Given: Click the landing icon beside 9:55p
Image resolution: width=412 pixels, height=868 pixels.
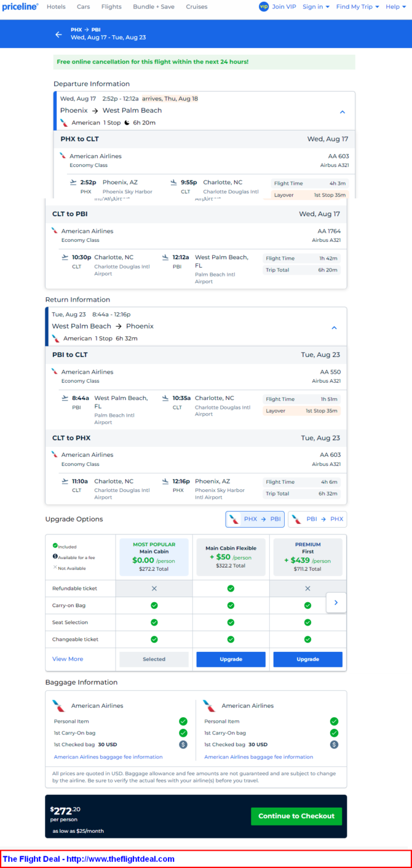Looking at the screenshot, I should pos(174,182).
